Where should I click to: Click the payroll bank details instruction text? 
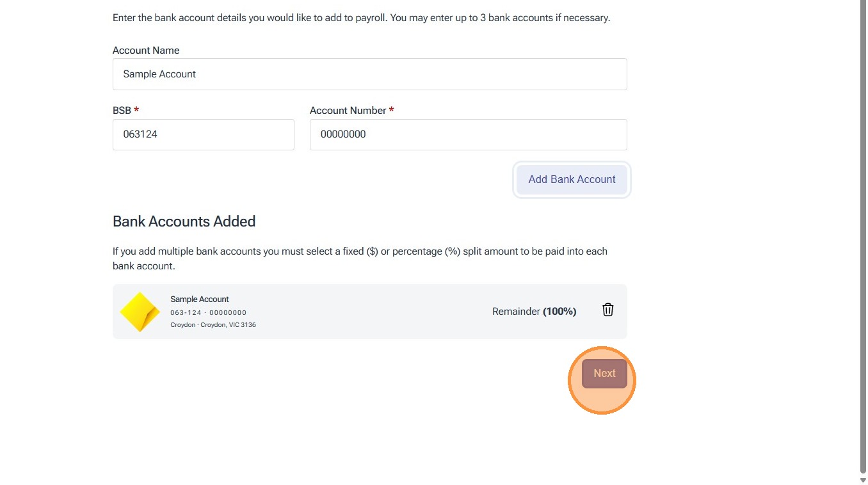pyautogui.click(x=361, y=18)
